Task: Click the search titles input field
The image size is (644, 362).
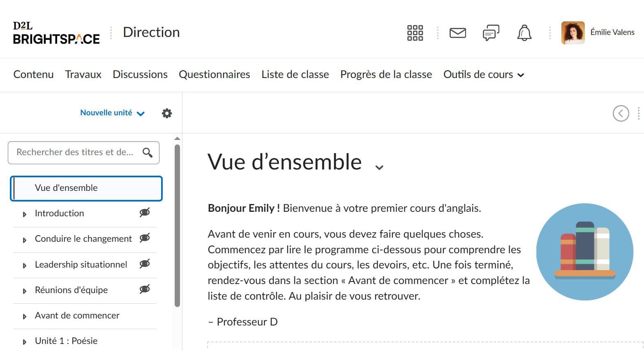Action: click(75, 153)
